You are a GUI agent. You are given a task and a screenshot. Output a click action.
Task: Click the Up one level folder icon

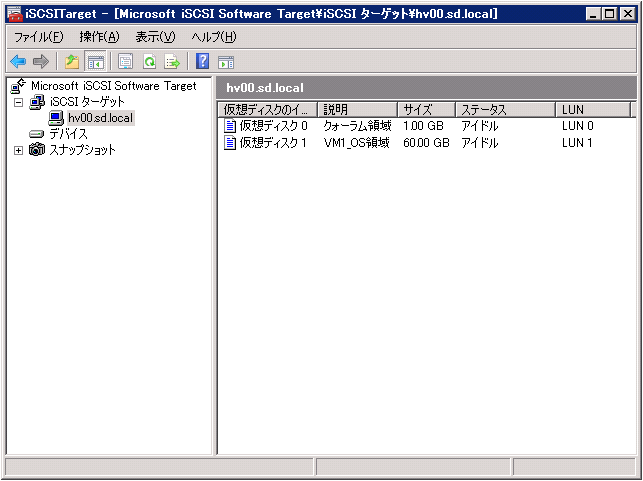tap(72, 62)
